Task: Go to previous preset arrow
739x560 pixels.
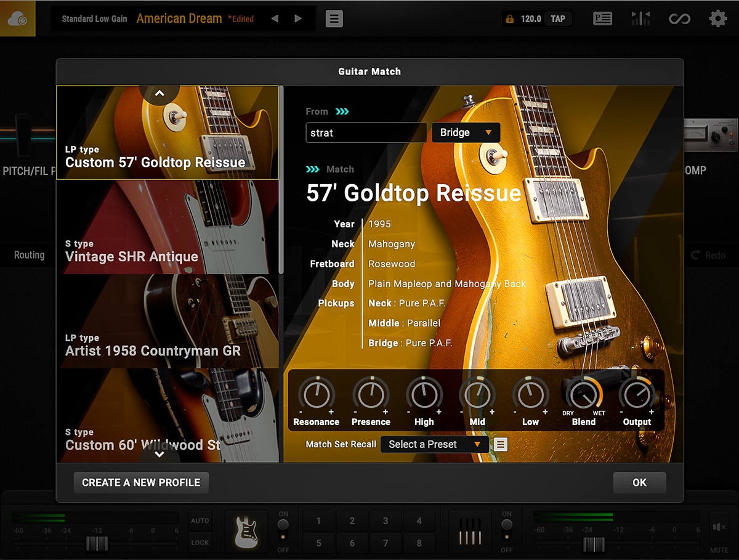Action: pos(275,18)
